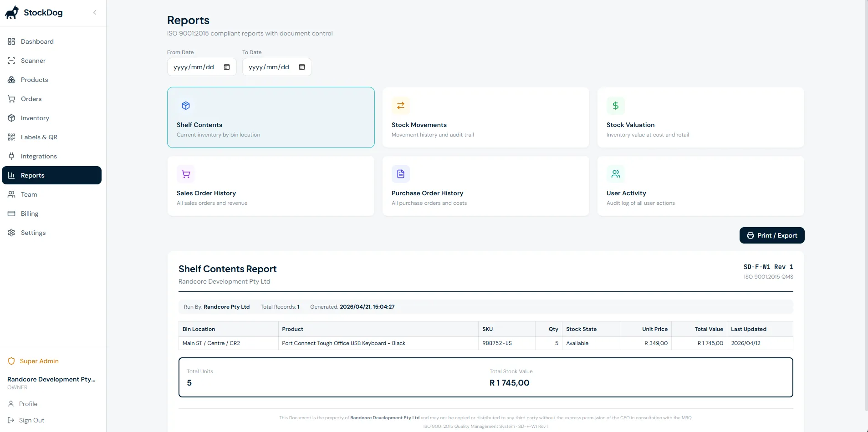This screenshot has width=868, height=432.
Task: Click the Products boxes icon
Action: tap(11, 80)
